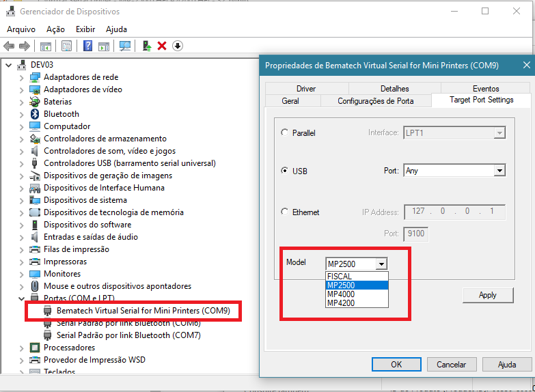Expand the Adaptadores de rede node
Screen dimensions: 535x392
(x=21, y=78)
